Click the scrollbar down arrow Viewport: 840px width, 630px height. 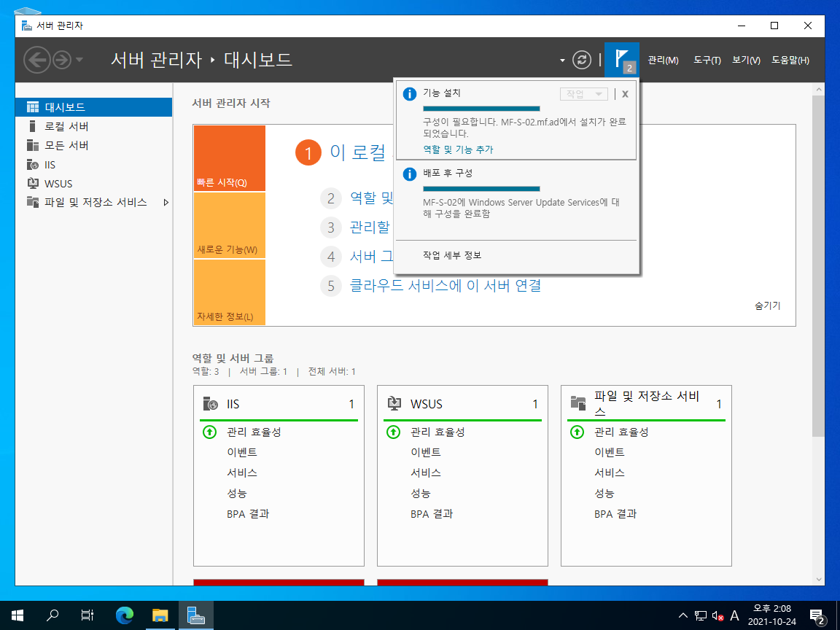pyautogui.click(x=818, y=579)
